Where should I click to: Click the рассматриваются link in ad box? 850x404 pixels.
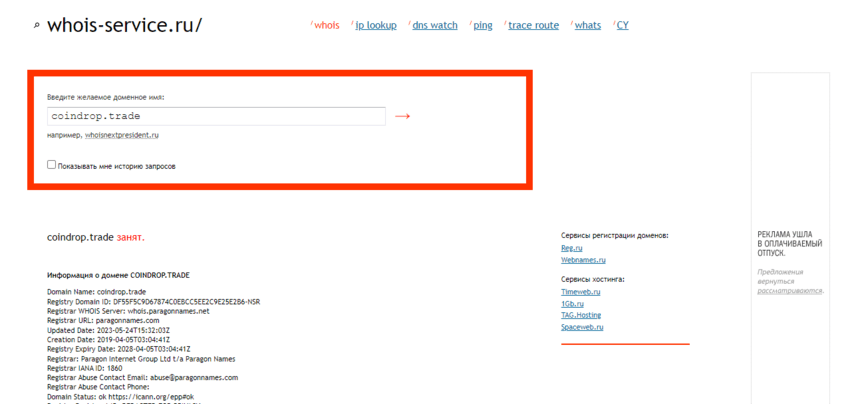(789, 291)
